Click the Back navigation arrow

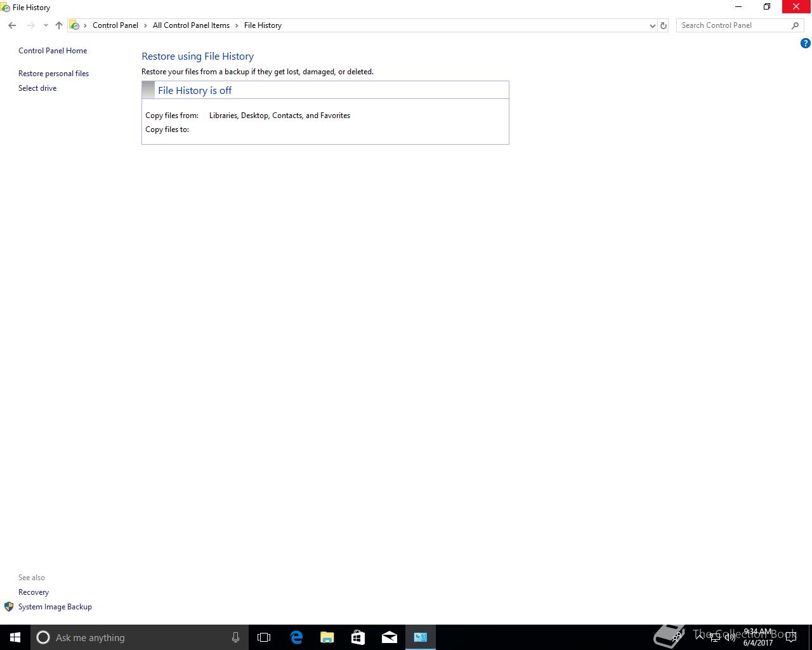pos(12,25)
